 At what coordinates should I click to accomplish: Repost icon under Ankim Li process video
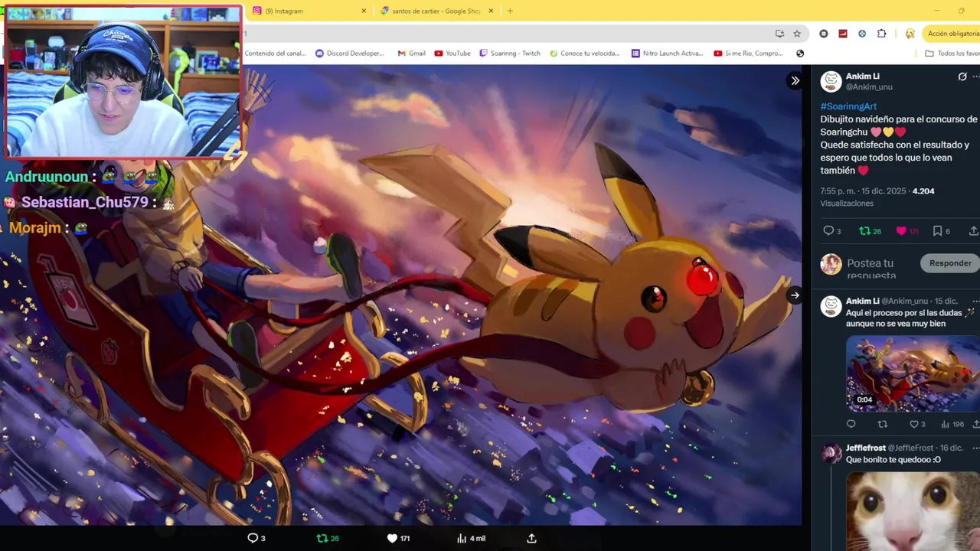tap(882, 424)
